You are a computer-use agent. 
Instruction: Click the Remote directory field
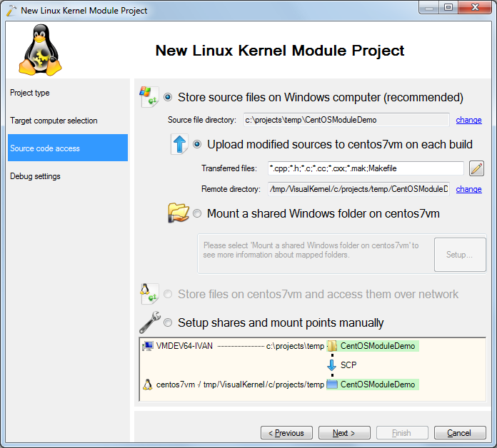pos(358,189)
